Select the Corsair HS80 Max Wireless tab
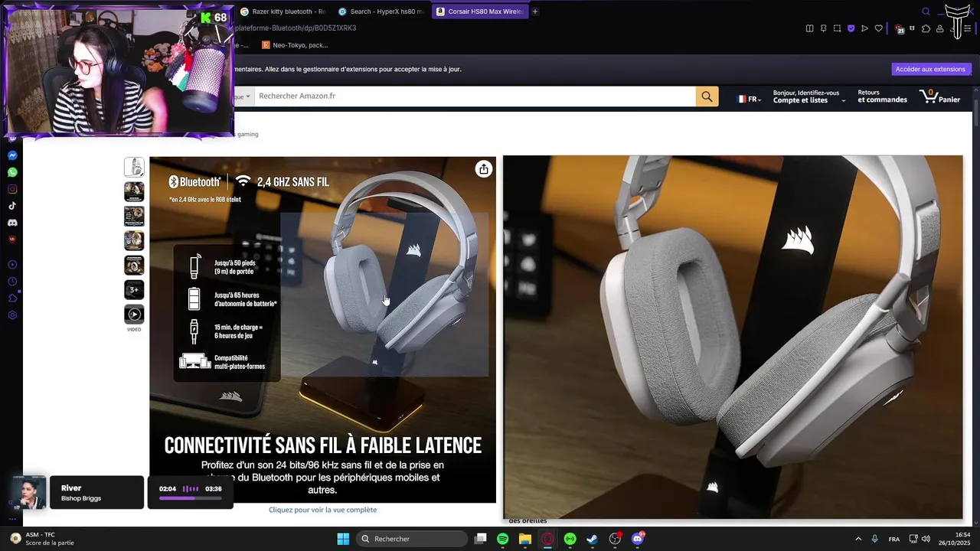980x551 pixels. click(480, 11)
